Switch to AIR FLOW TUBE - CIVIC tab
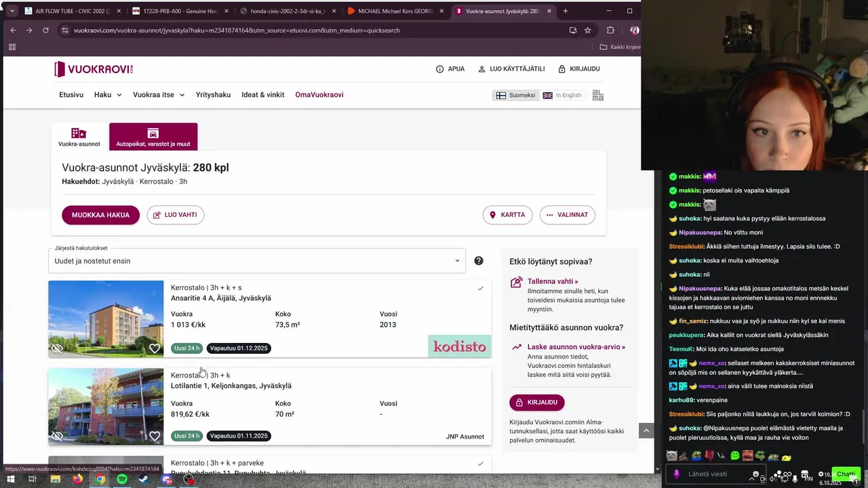This screenshot has width=868, height=488. coord(72,11)
